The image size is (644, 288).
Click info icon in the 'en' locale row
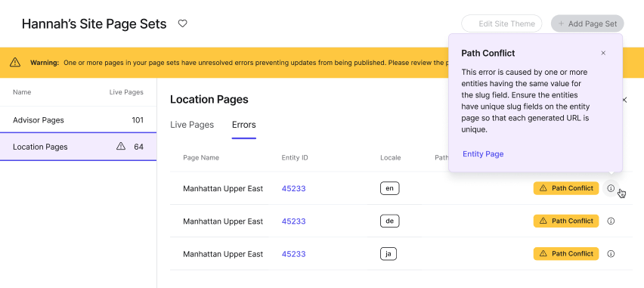coord(611,188)
